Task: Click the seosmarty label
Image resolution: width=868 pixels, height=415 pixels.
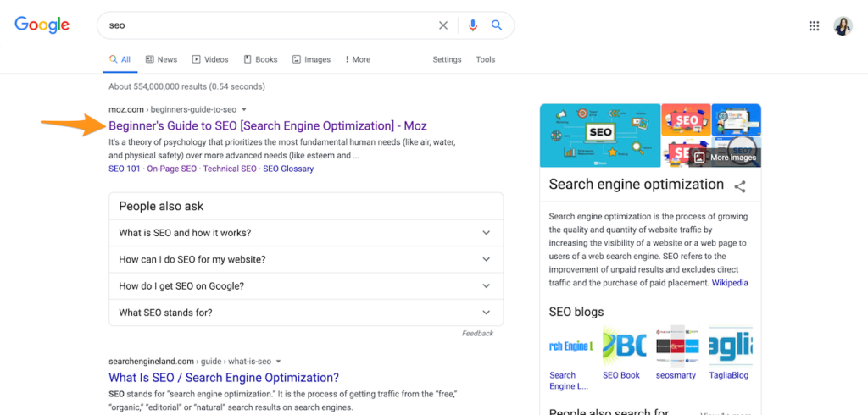Action: click(676, 375)
